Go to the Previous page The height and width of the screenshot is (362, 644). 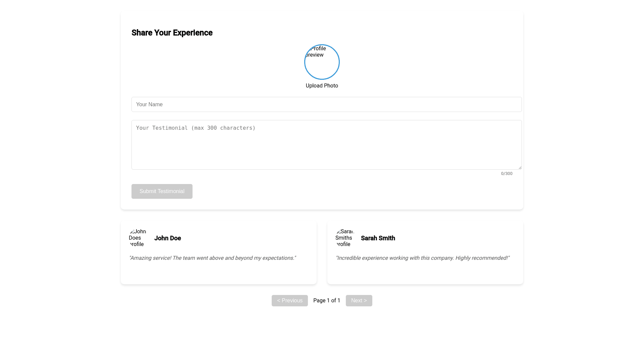click(289, 301)
